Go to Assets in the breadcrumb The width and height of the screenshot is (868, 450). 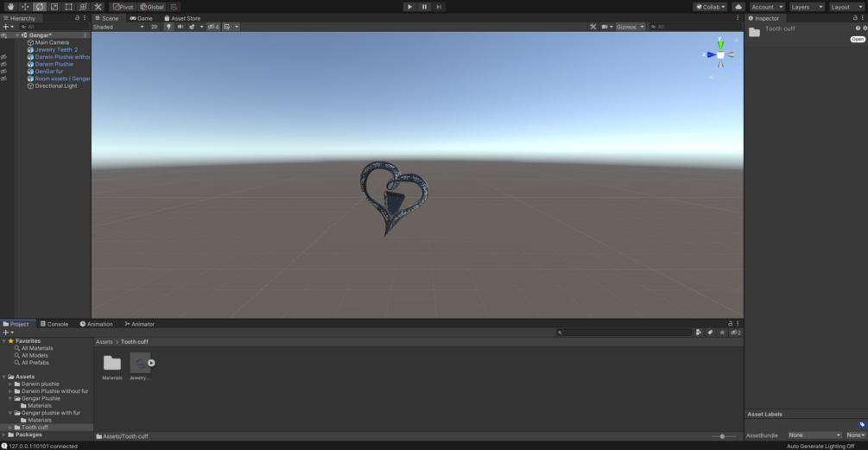[x=104, y=341]
